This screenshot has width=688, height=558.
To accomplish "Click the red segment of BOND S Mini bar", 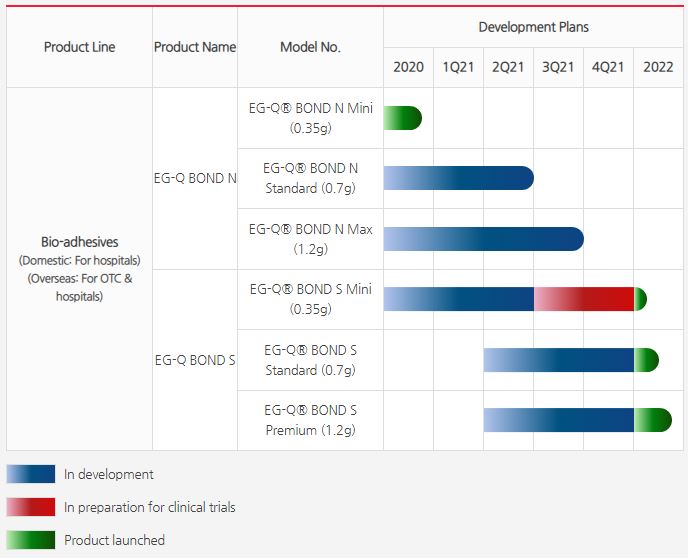I will coord(583,299).
